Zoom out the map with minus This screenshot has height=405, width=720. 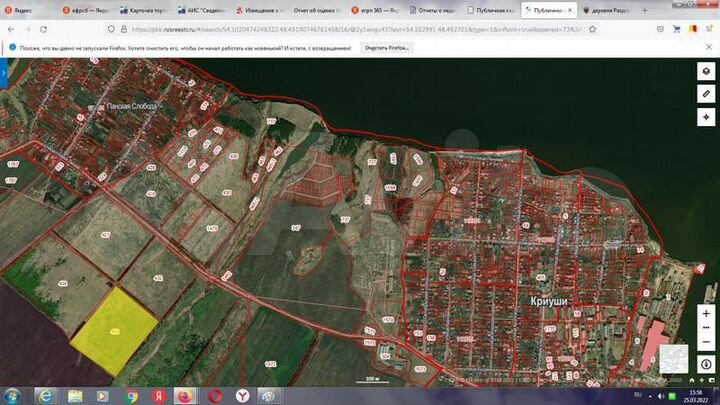(x=705, y=338)
